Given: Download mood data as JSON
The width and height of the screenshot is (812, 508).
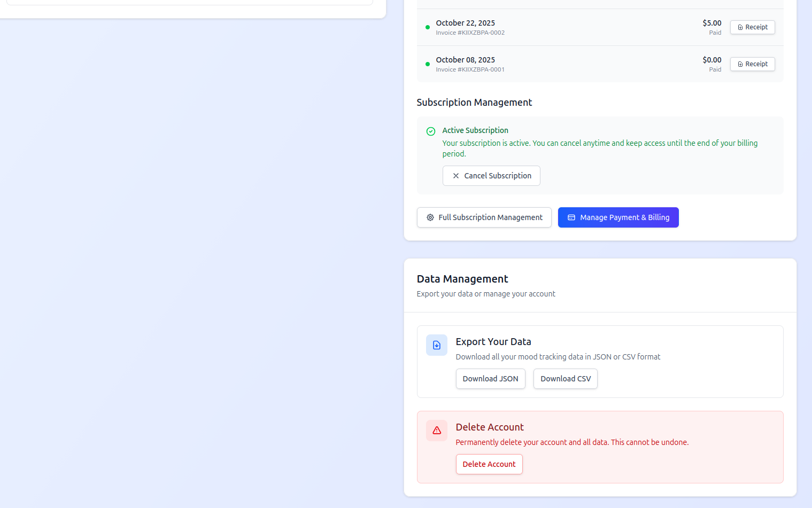Looking at the screenshot, I should (490, 379).
